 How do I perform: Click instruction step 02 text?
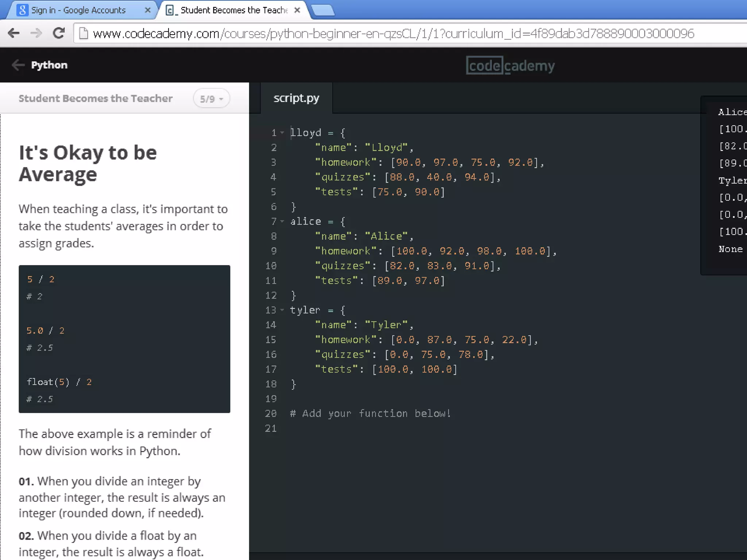111,544
